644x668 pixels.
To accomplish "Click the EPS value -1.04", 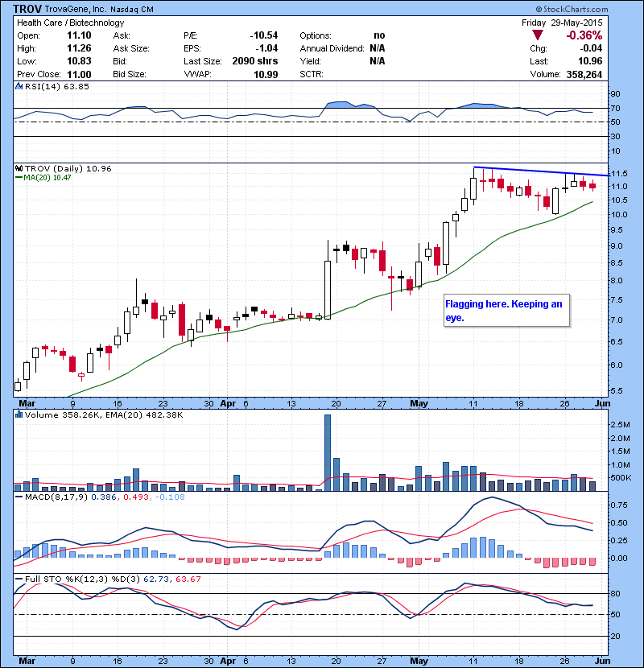I will click(x=266, y=48).
